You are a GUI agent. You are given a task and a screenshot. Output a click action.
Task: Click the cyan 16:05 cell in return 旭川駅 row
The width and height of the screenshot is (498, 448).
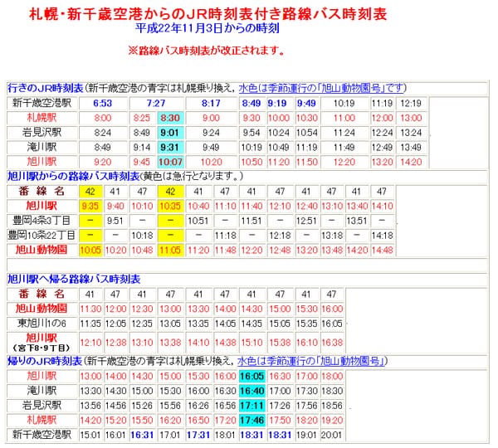click(x=251, y=377)
